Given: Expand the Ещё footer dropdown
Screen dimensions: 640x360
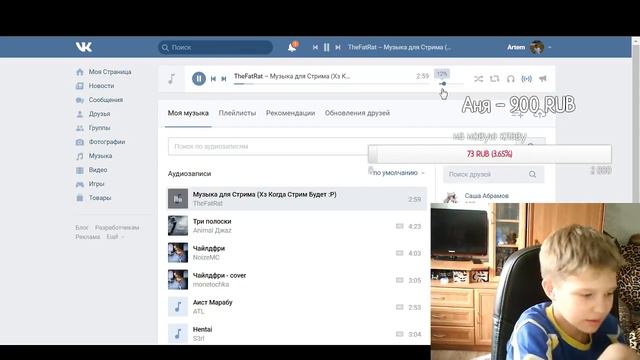Looking at the screenshot, I should 115,237.
